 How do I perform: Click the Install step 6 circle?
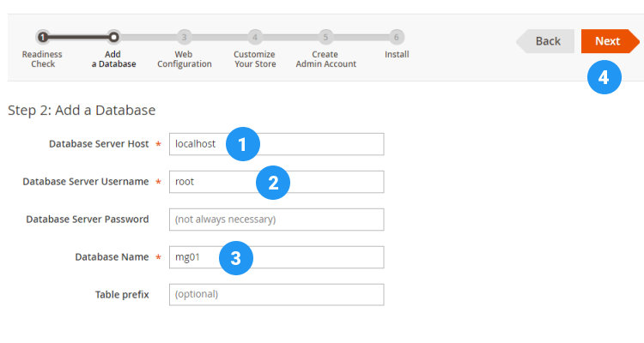pos(396,37)
